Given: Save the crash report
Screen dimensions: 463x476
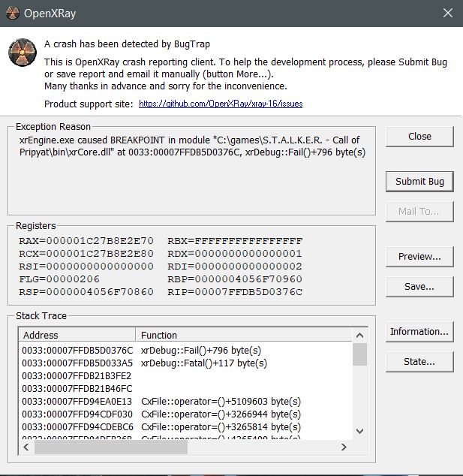Looking at the screenshot, I should click(419, 287).
